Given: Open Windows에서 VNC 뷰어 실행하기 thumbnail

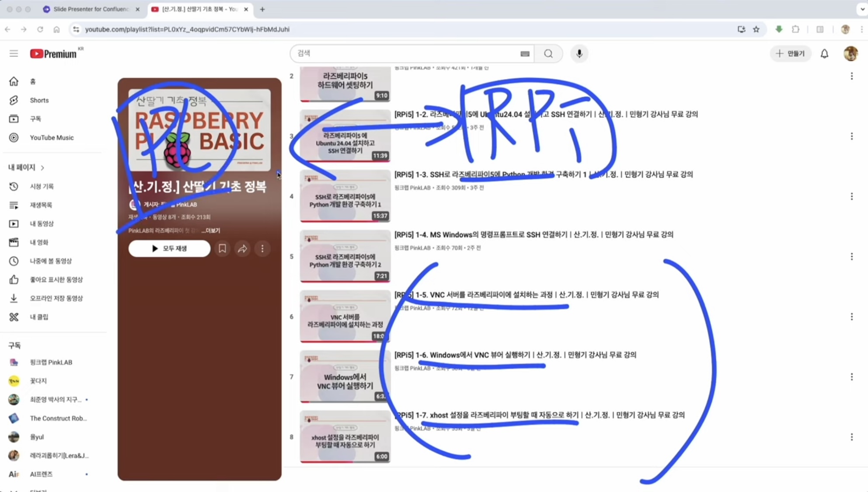Looking at the screenshot, I should tap(345, 377).
